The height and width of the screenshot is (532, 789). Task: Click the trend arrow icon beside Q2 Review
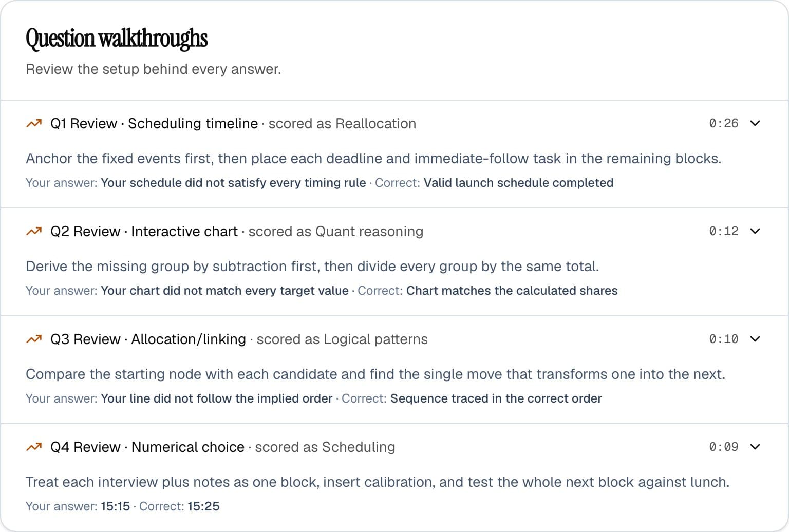34,232
